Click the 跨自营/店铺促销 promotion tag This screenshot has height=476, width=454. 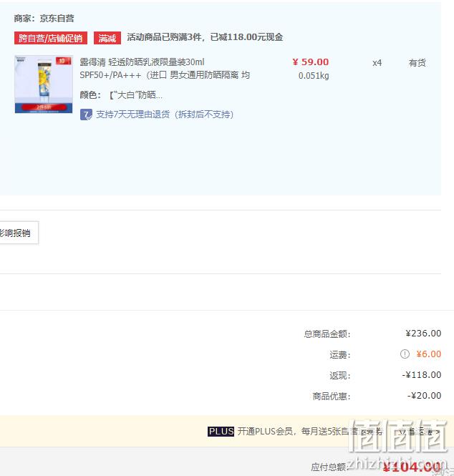51,38
